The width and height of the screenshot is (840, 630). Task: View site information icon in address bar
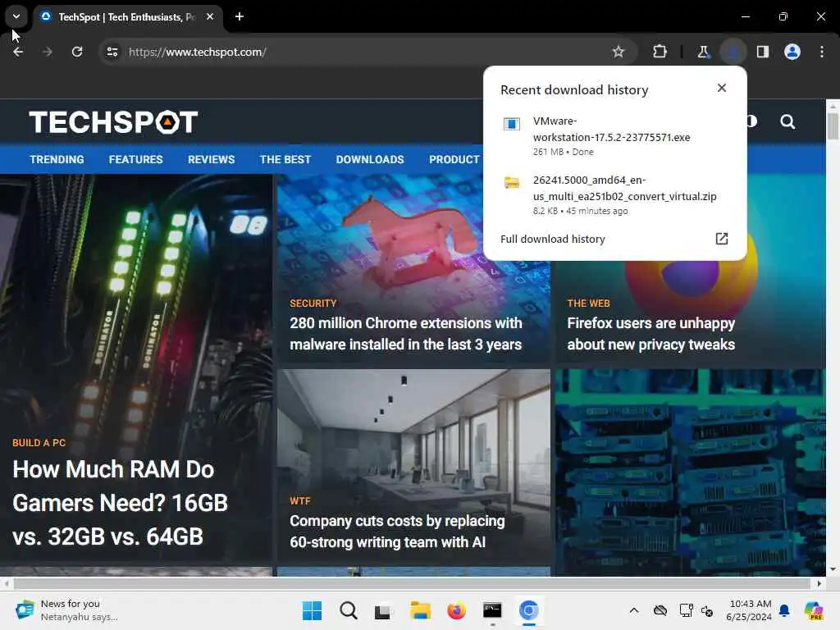112,52
